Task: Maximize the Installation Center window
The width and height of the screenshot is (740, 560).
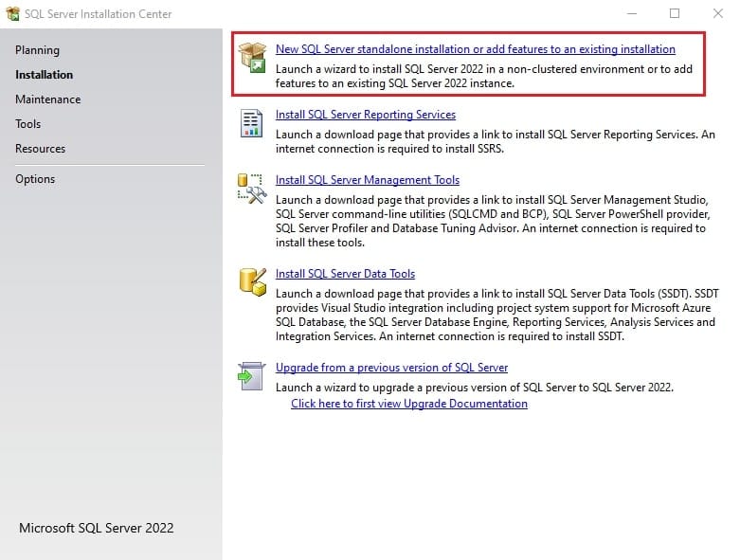Action: (675, 13)
